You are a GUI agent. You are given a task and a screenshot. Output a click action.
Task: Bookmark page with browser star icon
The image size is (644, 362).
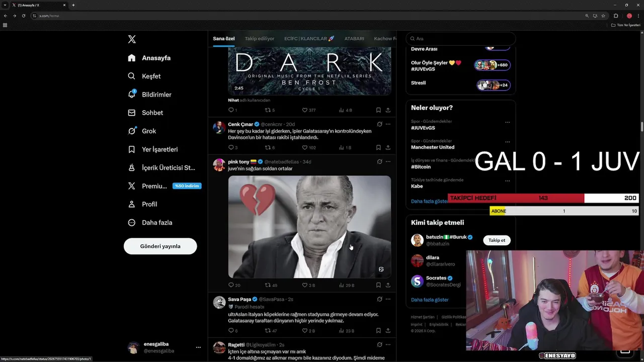603,16
